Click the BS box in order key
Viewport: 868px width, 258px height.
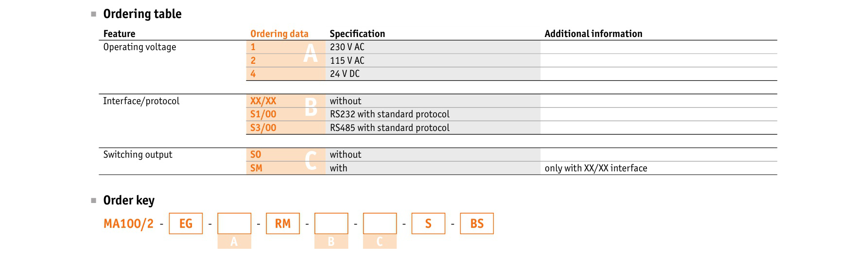tap(477, 223)
